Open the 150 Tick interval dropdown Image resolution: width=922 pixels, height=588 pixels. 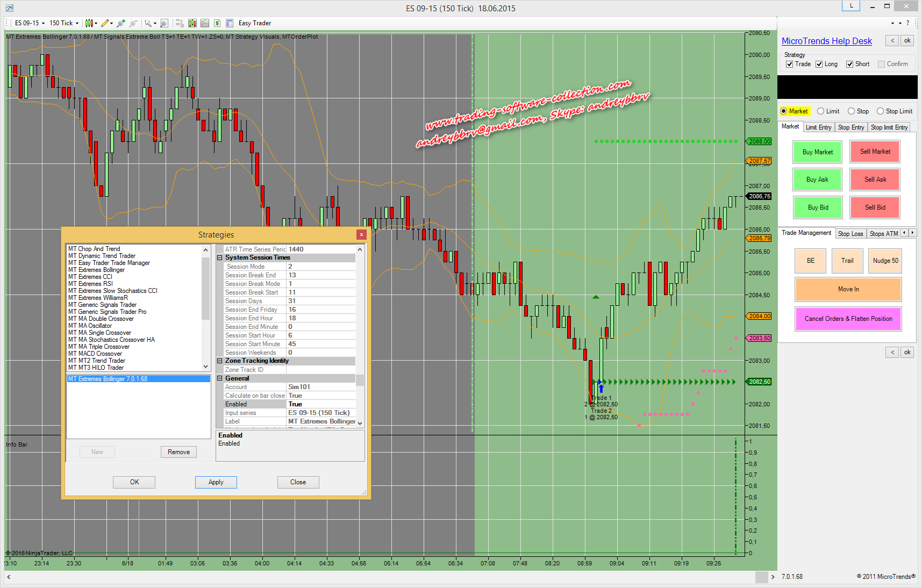64,23
